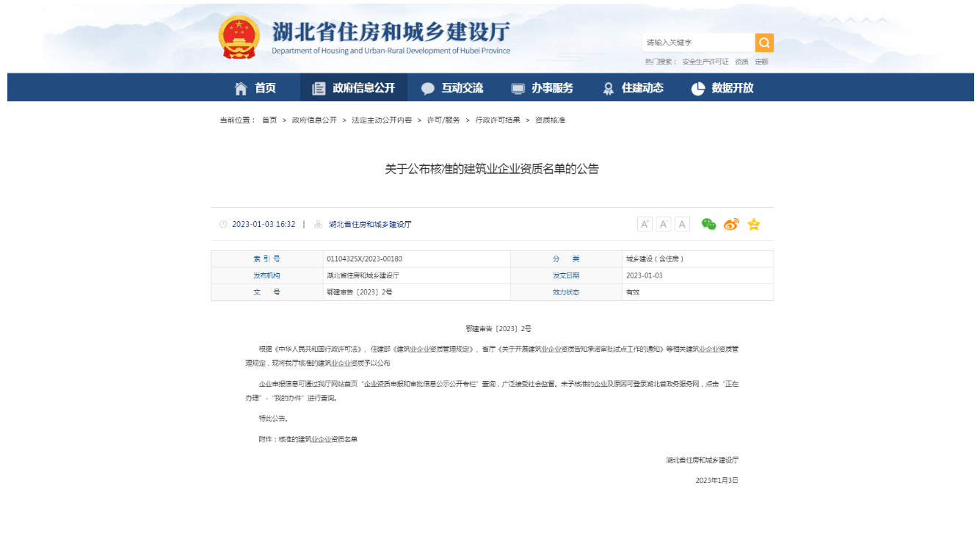Click the WeChat share icon
Screen dimensions: 980x547
tap(708, 224)
